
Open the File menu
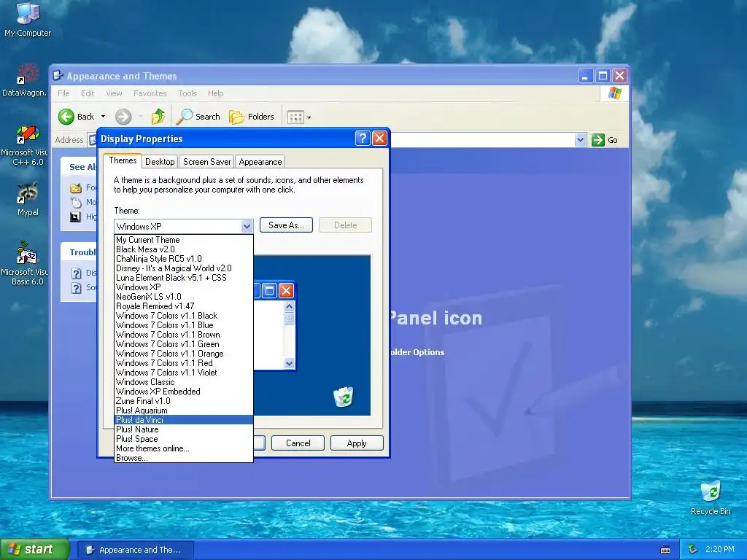63,93
